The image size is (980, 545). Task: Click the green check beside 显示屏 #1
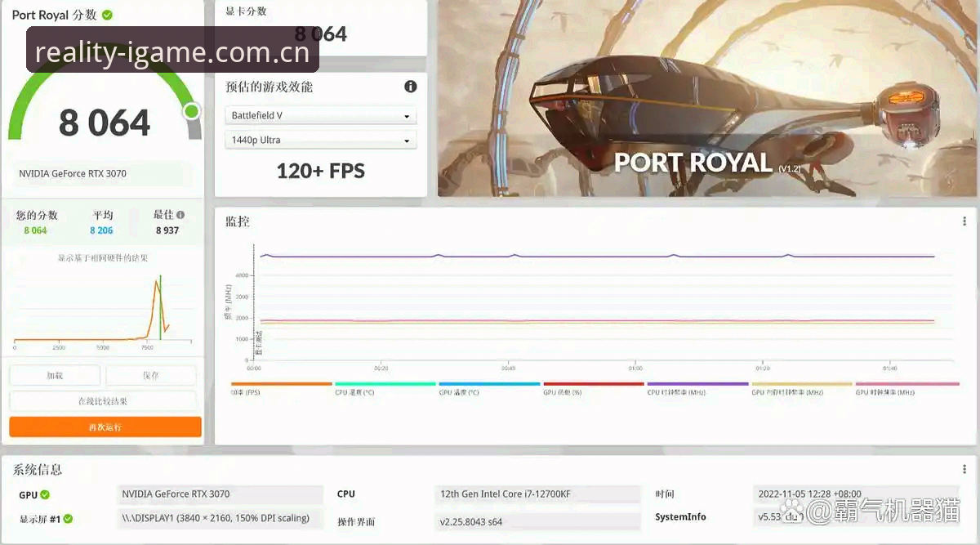click(x=69, y=519)
